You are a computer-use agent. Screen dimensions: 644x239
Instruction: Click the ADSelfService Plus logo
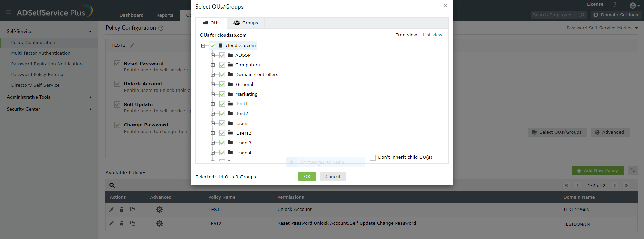pos(55,11)
